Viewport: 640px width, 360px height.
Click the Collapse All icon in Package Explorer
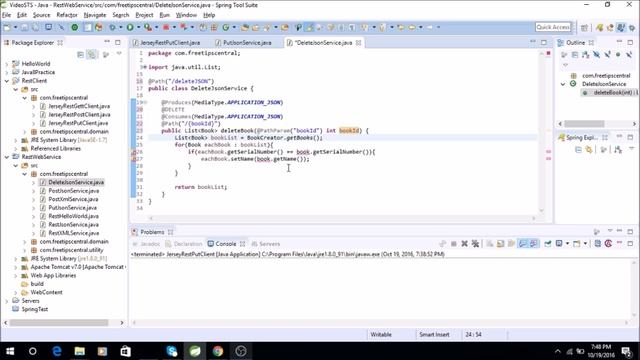(80, 54)
